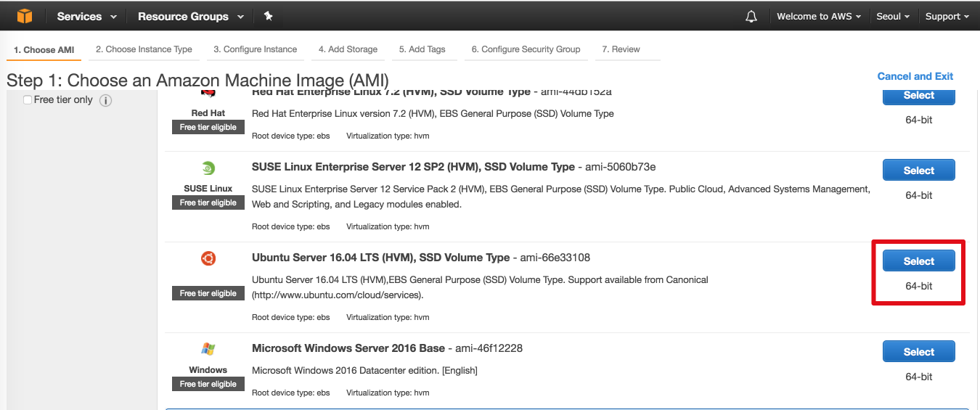Click the Windows label under its logo
The image size is (980, 410).
(208, 370)
